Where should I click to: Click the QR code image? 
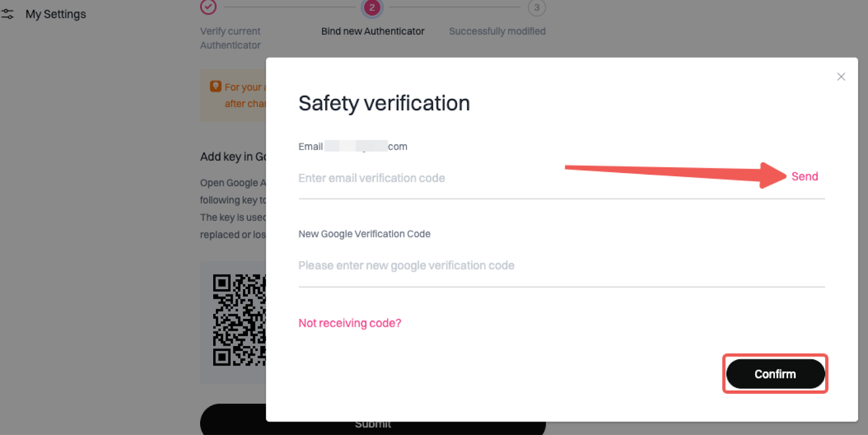coord(239,320)
